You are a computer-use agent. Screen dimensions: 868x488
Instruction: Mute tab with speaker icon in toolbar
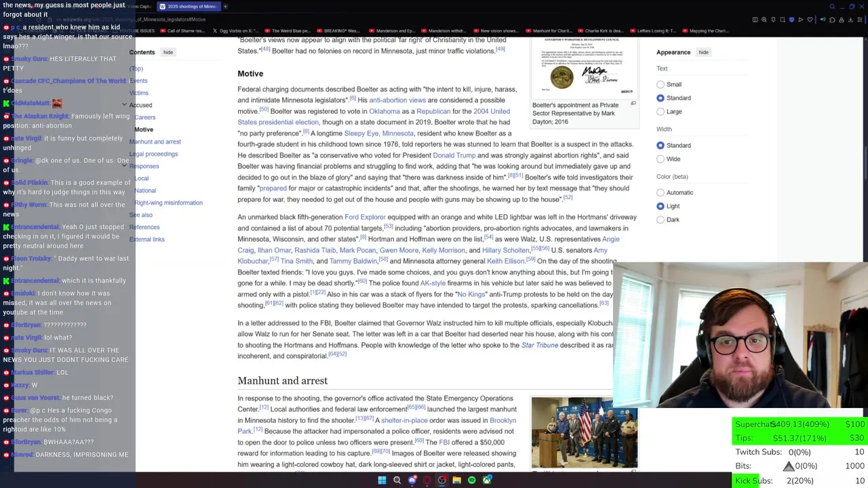pos(823,20)
